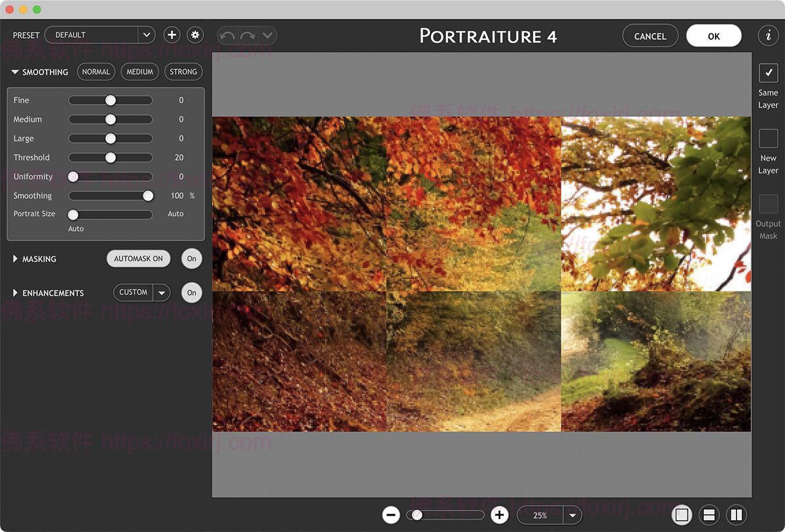This screenshot has width=785, height=532.
Task: Open the info icon button
Action: (768, 36)
